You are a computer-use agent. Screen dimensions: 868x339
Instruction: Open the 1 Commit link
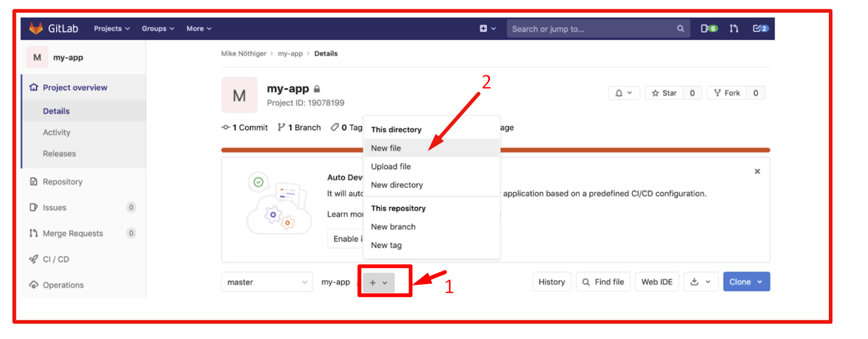[x=245, y=127]
